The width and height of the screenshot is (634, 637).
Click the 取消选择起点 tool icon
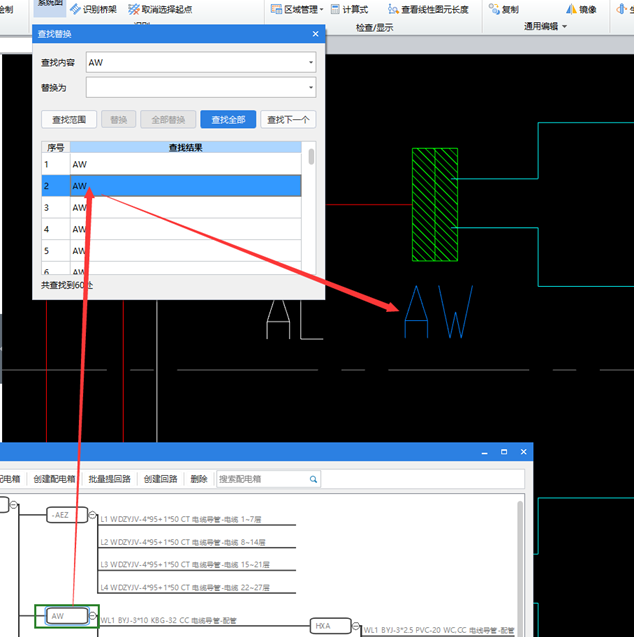133,9
